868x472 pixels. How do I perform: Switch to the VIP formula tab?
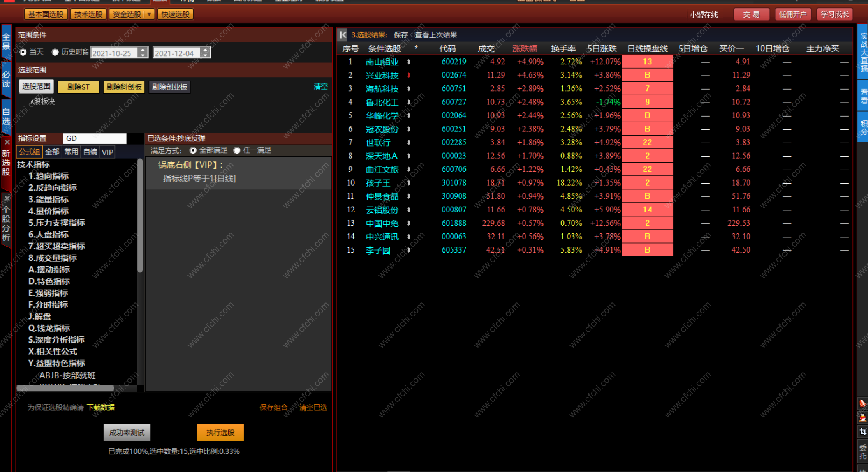coord(107,152)
